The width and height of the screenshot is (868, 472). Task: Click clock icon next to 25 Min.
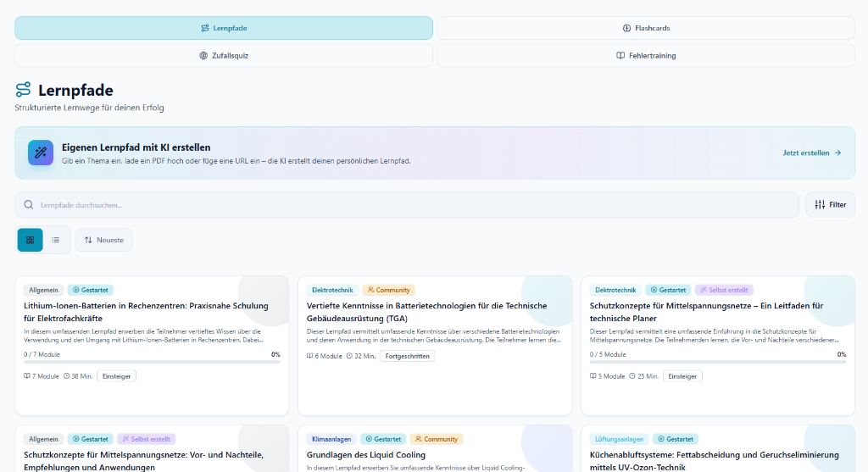pyautogui.click(x=632, y=376)
